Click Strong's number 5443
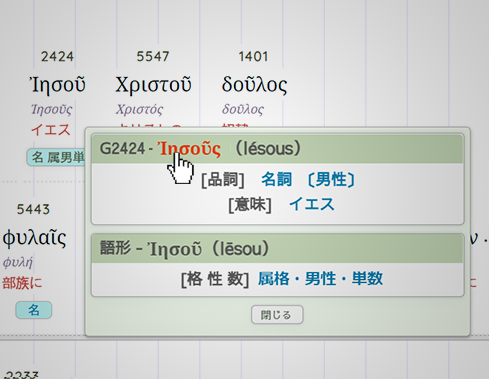 click(33, 209)
